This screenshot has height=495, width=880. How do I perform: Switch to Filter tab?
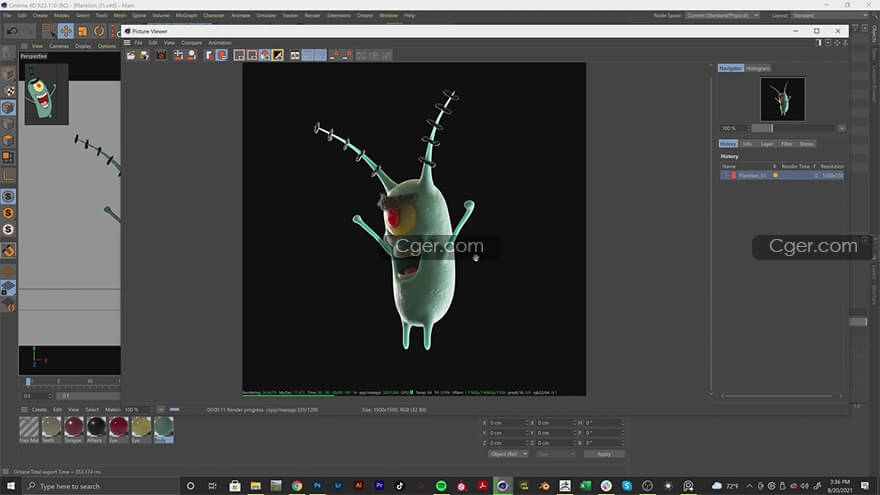pyautogui.click(x=787, y=144)
